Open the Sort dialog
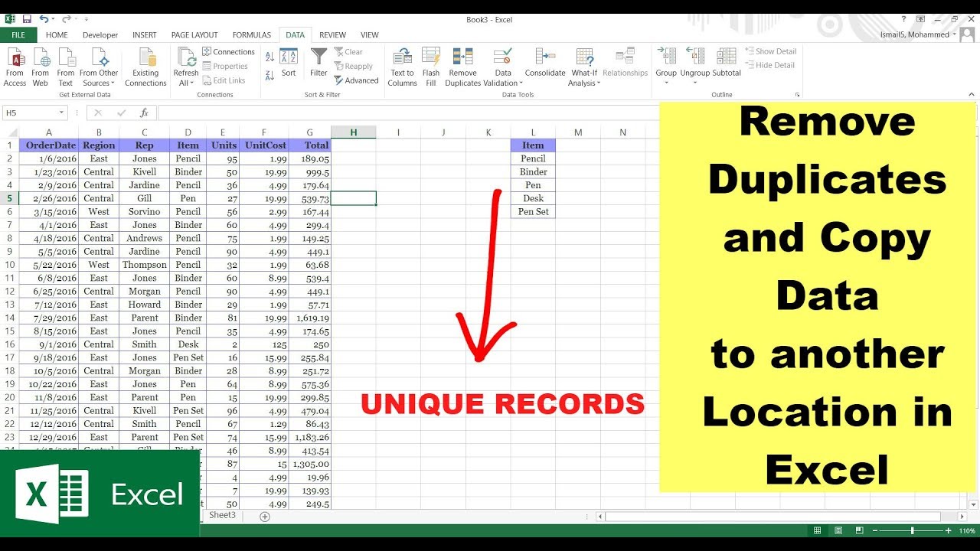 289,63
